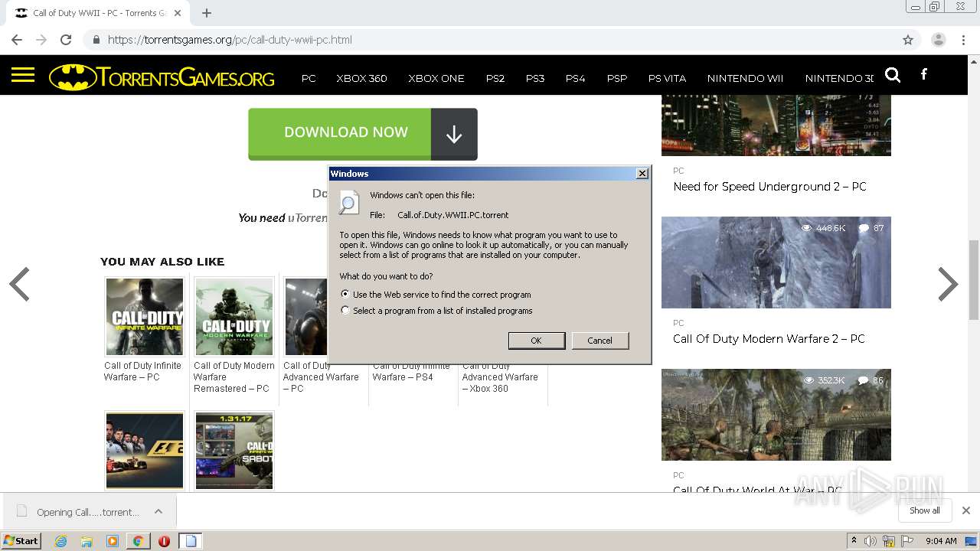
Task: Go to previous post with left chevron
Action: pyautogui.click(x=19, y=285)
